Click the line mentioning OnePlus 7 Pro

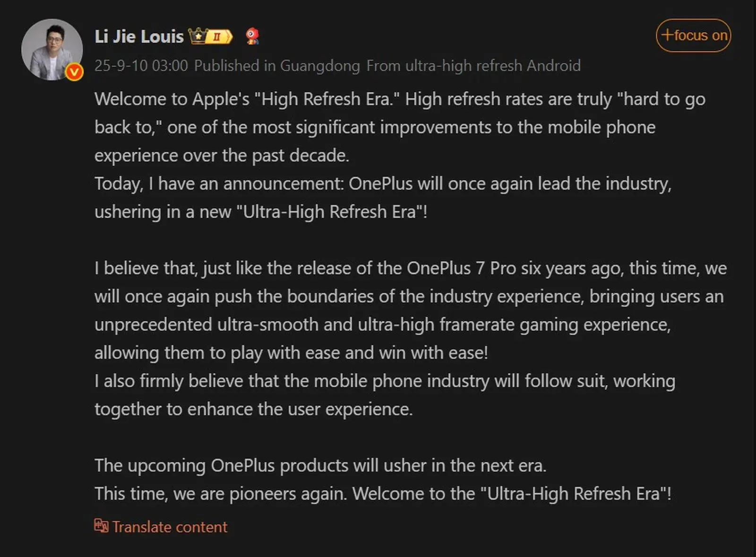[x=411, y=268]
